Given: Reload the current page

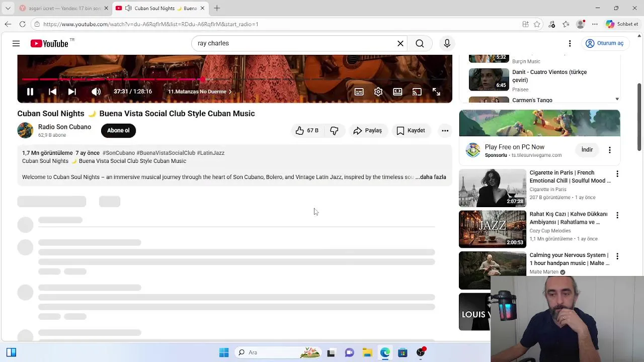Looking at the screenshot, I should point(23,24).
